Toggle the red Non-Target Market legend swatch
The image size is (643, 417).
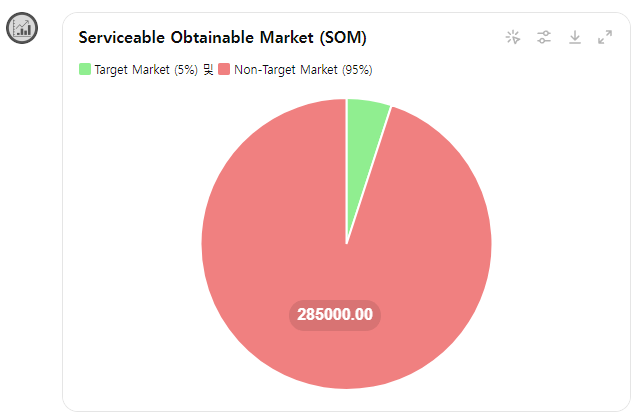(224, 69)
